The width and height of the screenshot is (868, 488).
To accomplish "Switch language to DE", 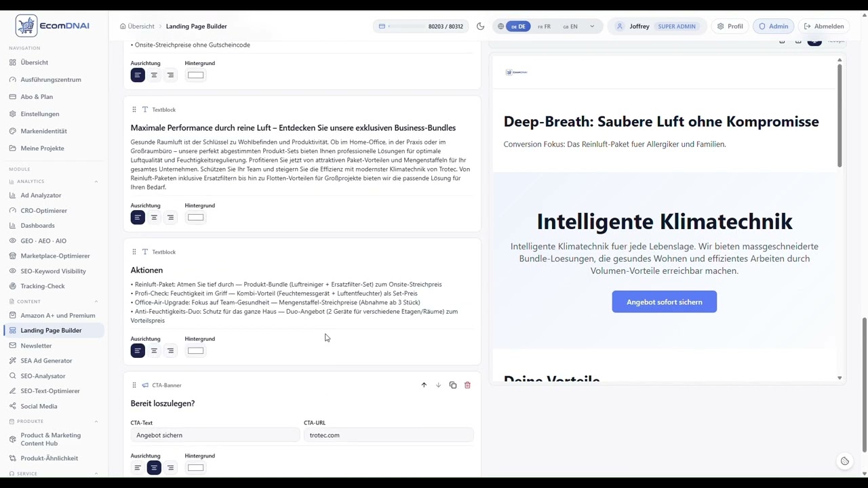I will pos(519,26).
